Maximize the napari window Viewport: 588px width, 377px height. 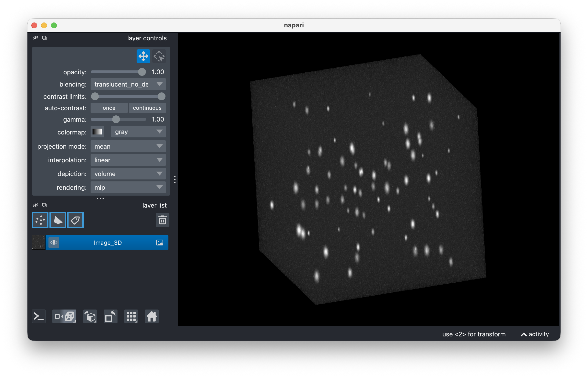(54, 25)
